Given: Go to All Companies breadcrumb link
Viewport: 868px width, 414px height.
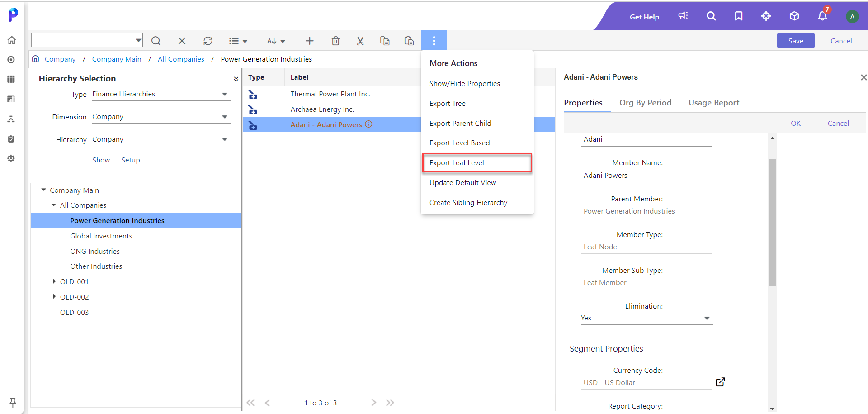Looking at the screenshot, I should (181, 59).
